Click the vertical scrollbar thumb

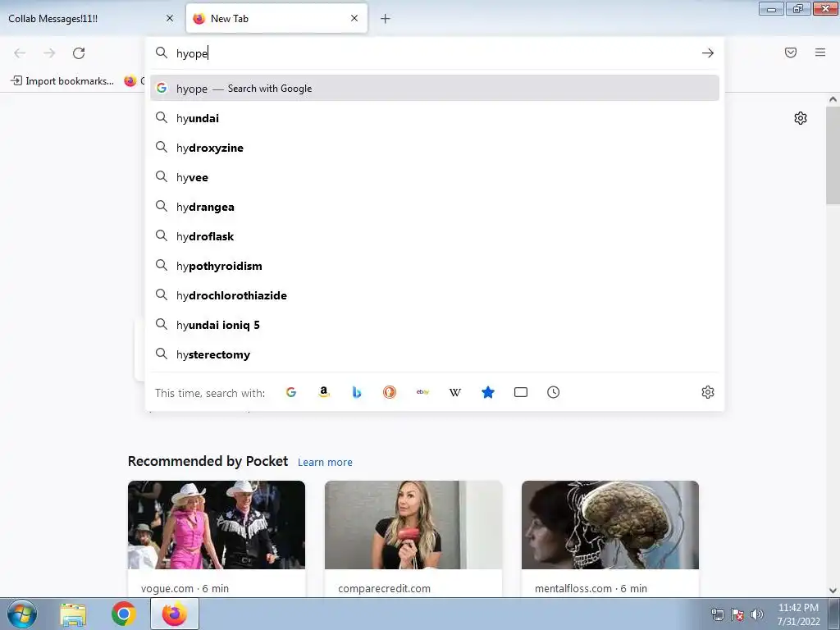(833, 155)
